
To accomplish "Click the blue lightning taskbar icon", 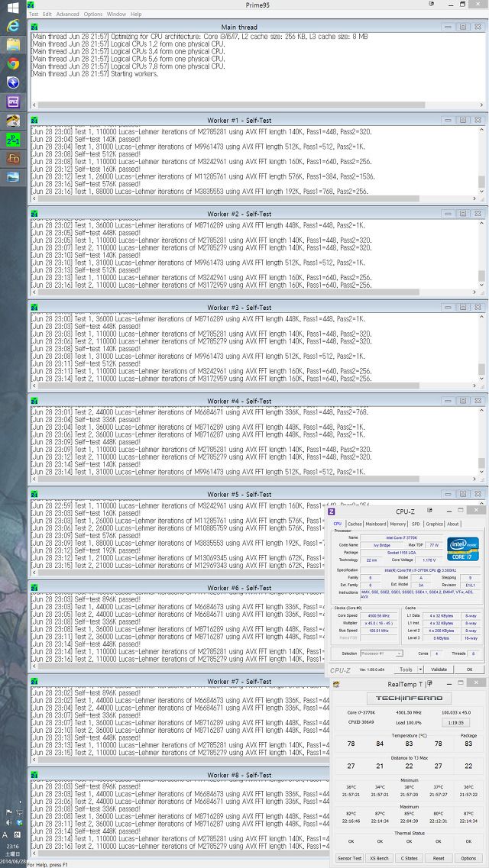I will [x=13, y=82].
